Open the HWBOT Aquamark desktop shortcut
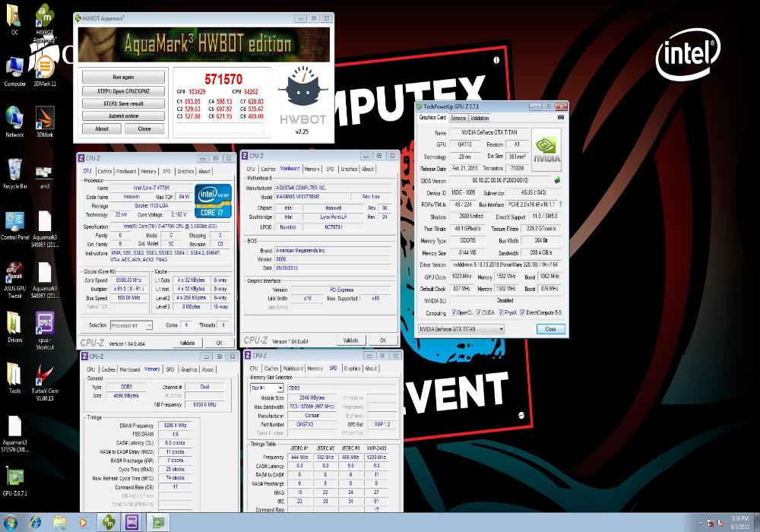760x532 pixels. 45,22
